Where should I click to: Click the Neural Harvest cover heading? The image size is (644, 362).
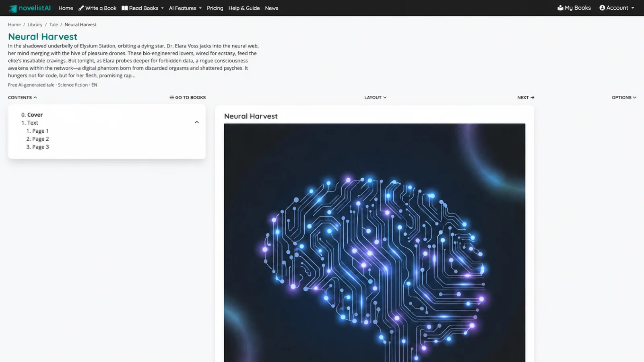click(x=251, y=116)
